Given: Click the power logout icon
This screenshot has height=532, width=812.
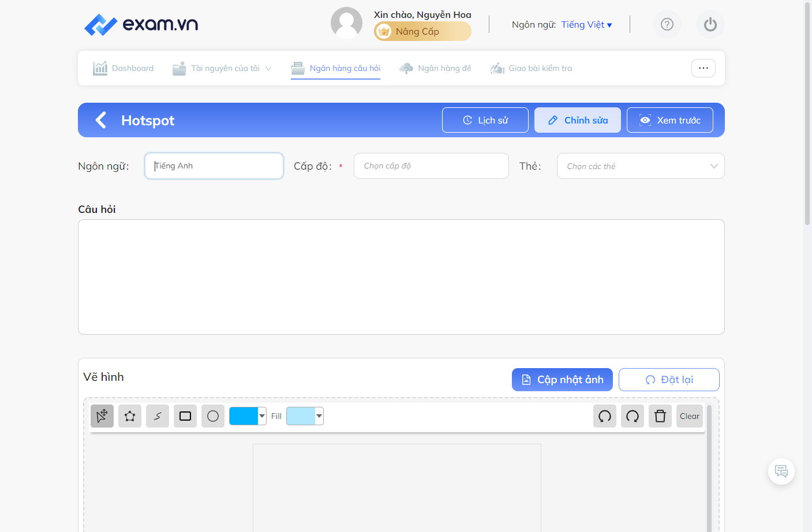Looking at the screenshot, I should (x=710, y=24).
